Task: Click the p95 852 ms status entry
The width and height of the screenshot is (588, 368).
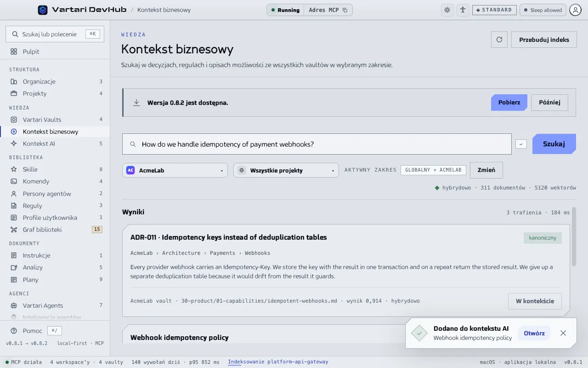Action: pos(204,362)
